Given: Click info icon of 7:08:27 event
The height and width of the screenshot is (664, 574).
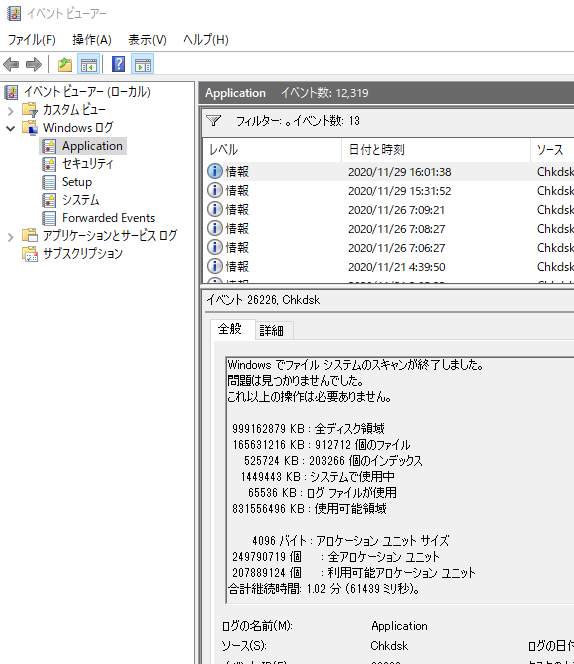Looking at the screenshot, I should pos(215,228).
